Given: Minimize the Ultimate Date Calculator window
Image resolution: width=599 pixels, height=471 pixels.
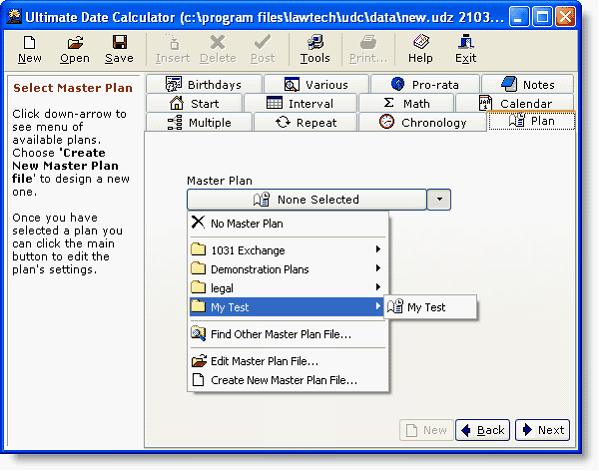Looking at the screenshot, I should click(x=519, y=17).
